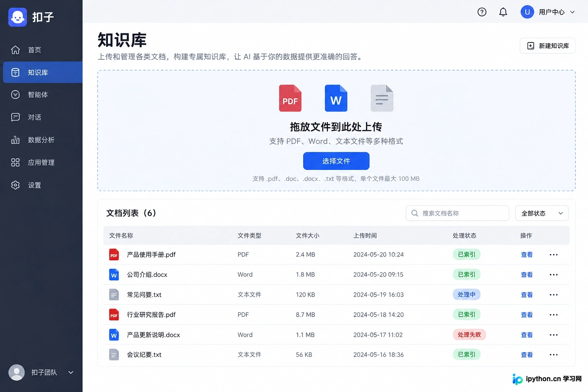Open the notifications bell
This screenshot has width=588, height=392.
pos(503,12)
